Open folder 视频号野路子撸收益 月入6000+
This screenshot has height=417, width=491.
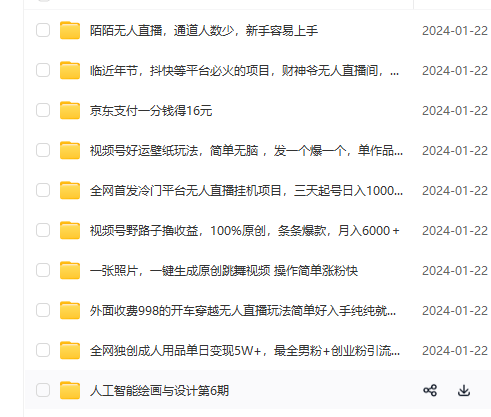(x=244, y=231)
